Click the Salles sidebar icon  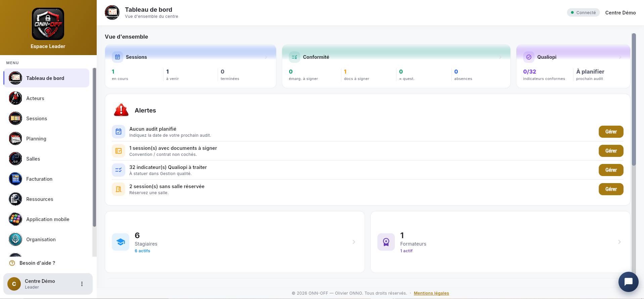tap(15, 159)
